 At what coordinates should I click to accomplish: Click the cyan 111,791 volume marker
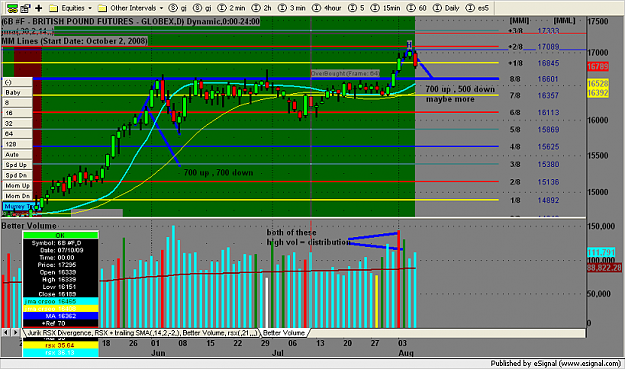(601, 252)
